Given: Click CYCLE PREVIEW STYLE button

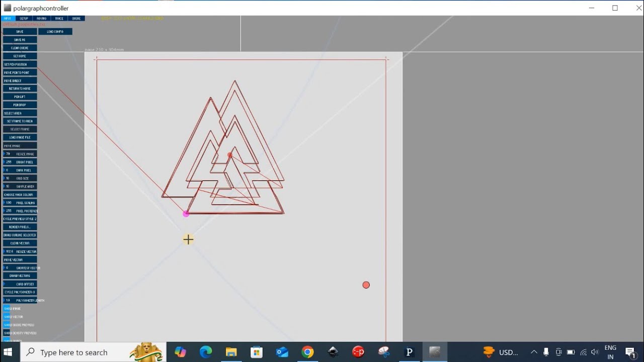Looking at the screenshot, I should (x=20, y=219).
